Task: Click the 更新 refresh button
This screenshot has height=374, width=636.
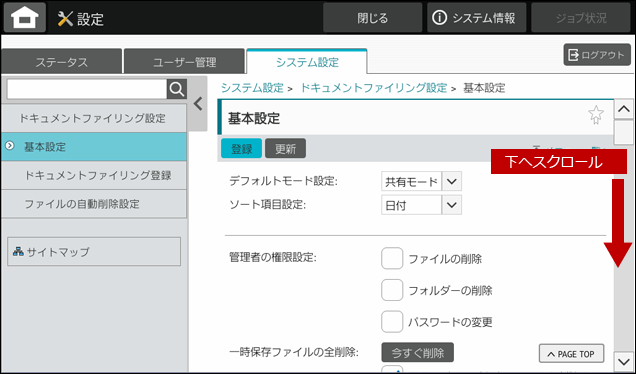Action: (x=286, y=148)
